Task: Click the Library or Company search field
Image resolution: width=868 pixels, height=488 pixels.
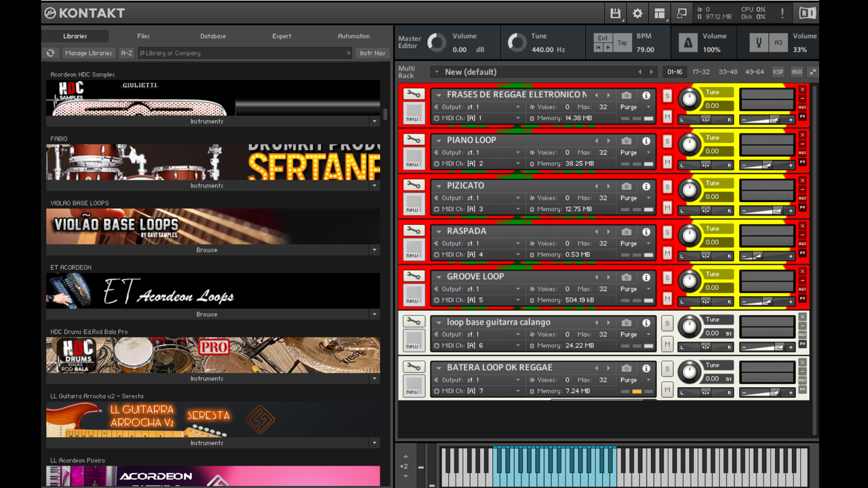Action: tap(245, 53)
